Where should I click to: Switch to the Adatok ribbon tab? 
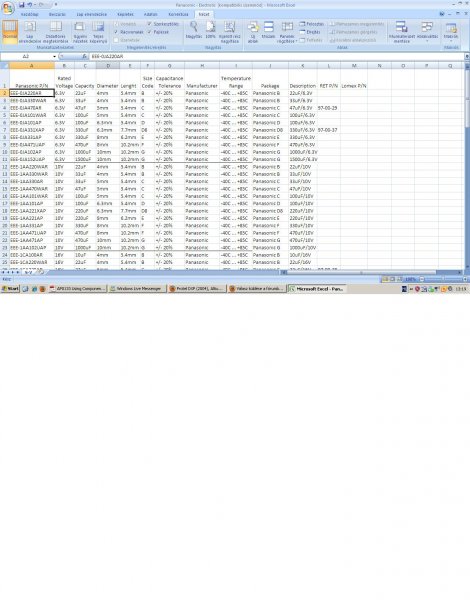pos(150,14)
